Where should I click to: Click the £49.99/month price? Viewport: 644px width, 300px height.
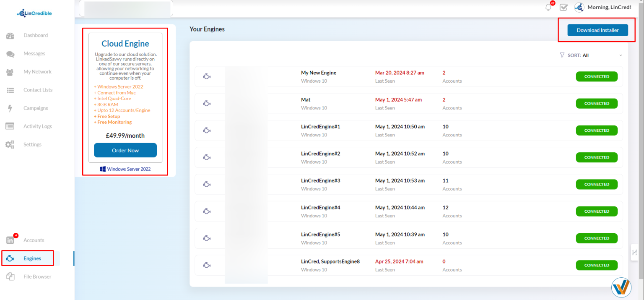tap(125, 136)
